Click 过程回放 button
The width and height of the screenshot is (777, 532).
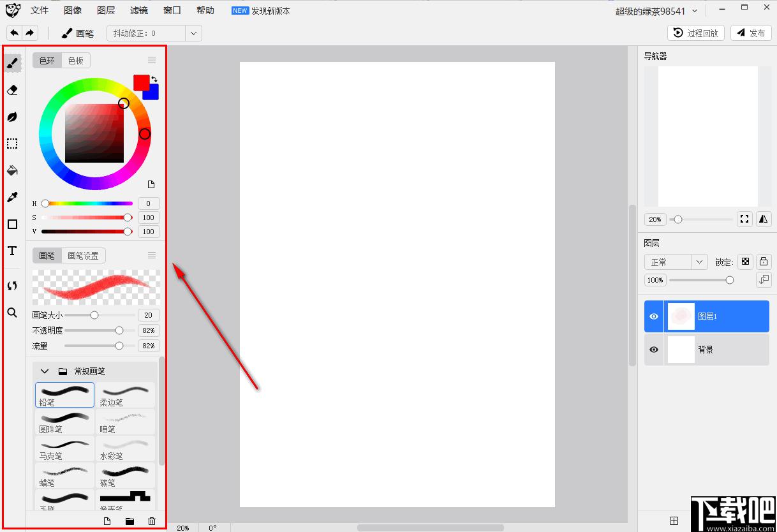[x=696, y=33]
